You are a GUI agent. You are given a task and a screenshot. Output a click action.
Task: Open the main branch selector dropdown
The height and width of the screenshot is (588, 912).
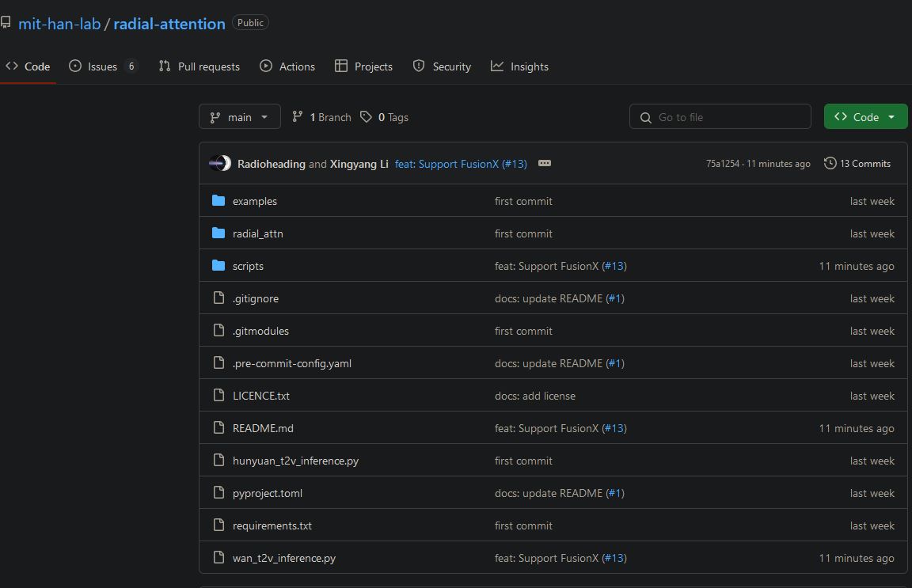pyautogui.click(x=240, y=117)
